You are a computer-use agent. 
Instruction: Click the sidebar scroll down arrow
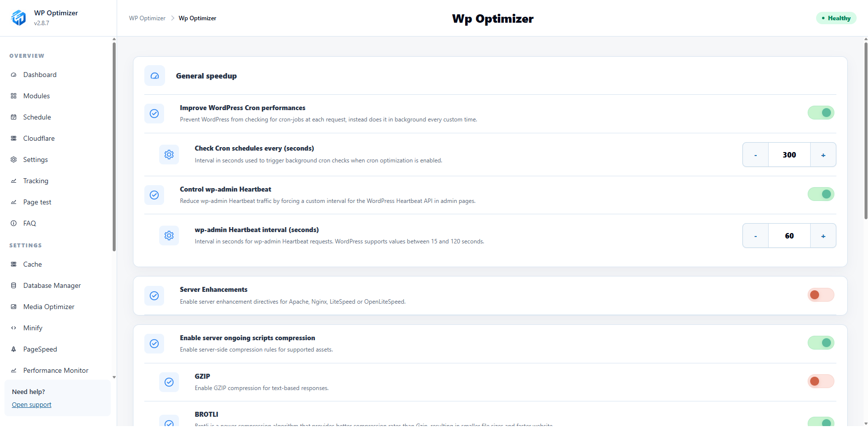(114, 377)
